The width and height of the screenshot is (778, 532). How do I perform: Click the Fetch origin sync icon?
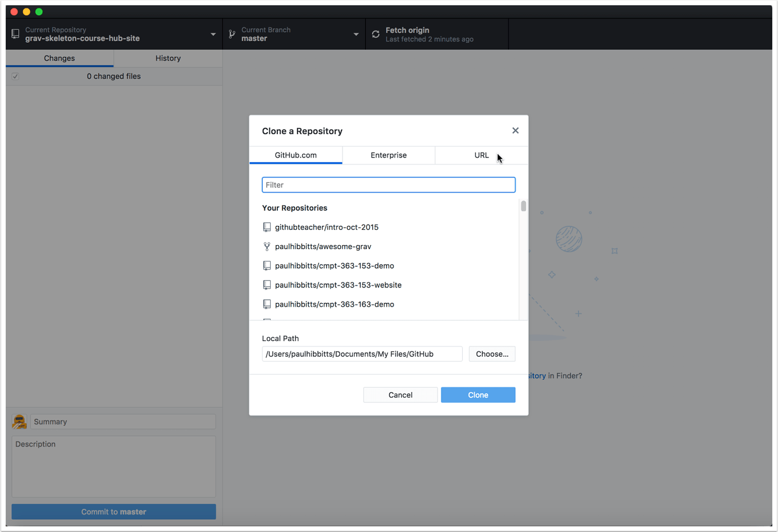(375, 33)
